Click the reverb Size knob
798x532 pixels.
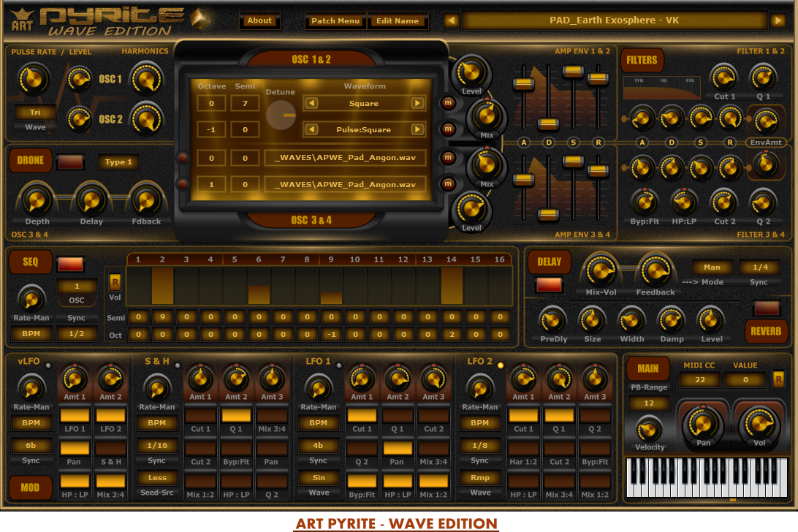click(x=592, y=319)
